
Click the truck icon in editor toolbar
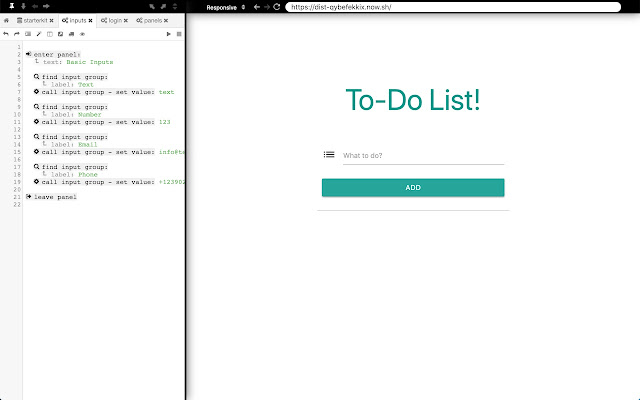(71, 34)
